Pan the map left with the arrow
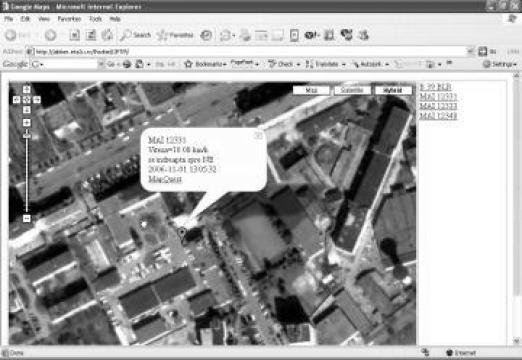This screenshot has width=522, height=360. click(16, 99)
